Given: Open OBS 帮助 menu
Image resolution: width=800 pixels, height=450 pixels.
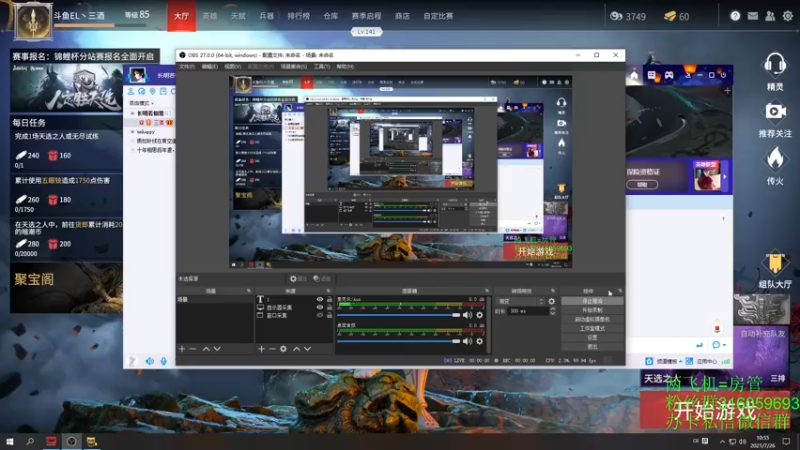Looking at the screenshot, I should [x=345, y=67].
